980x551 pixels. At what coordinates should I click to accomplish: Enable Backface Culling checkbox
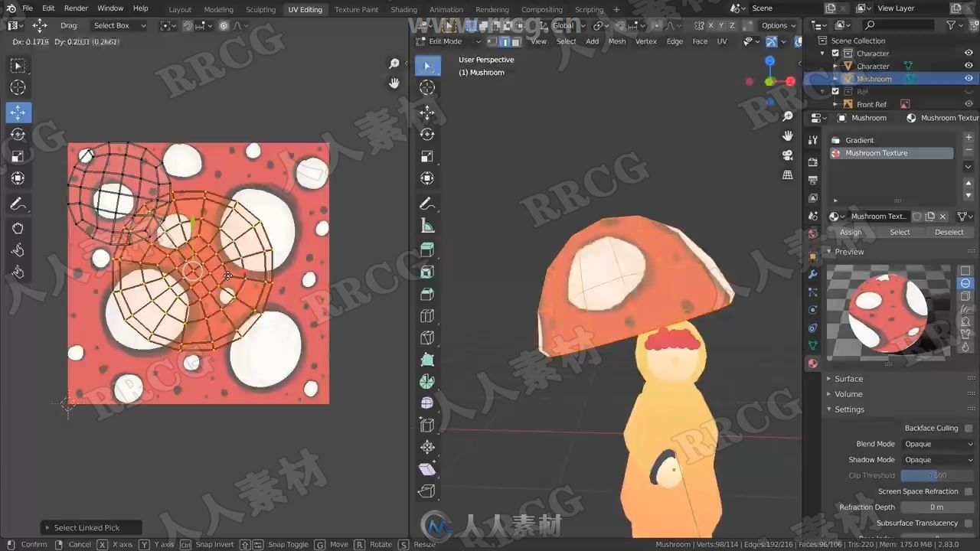(x=969, y=429)
